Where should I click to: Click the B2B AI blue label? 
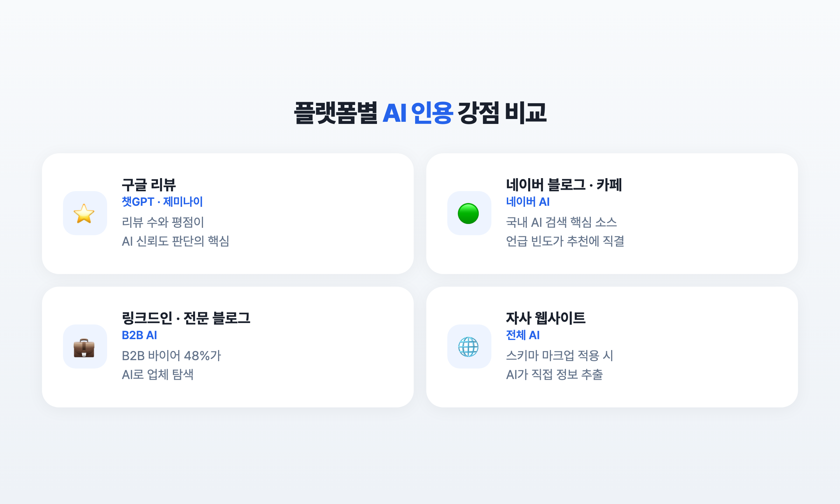click(139, 335)
